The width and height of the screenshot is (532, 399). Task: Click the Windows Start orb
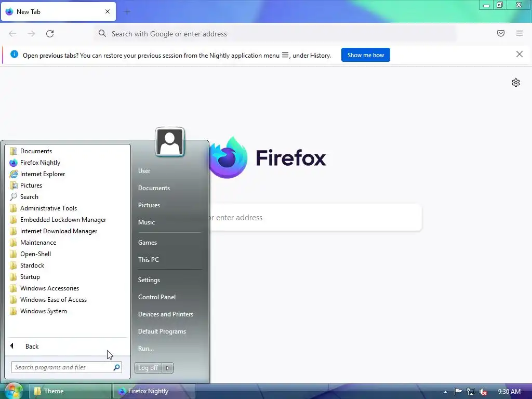[x=14, y=391]
